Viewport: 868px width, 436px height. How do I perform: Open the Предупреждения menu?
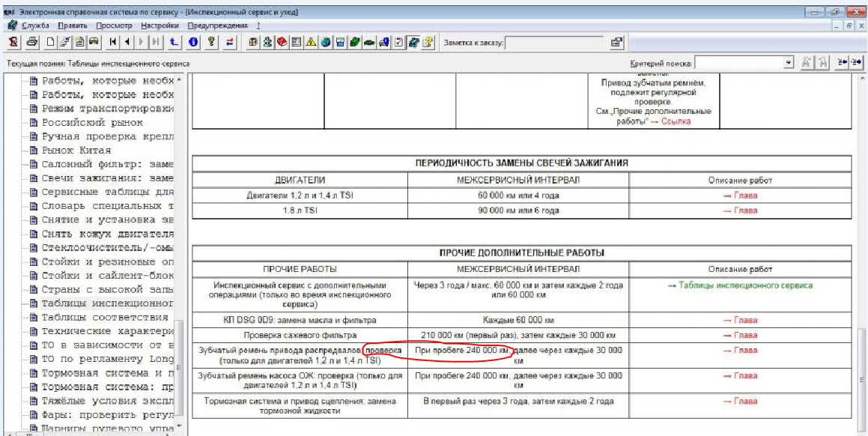click(217, 25)
